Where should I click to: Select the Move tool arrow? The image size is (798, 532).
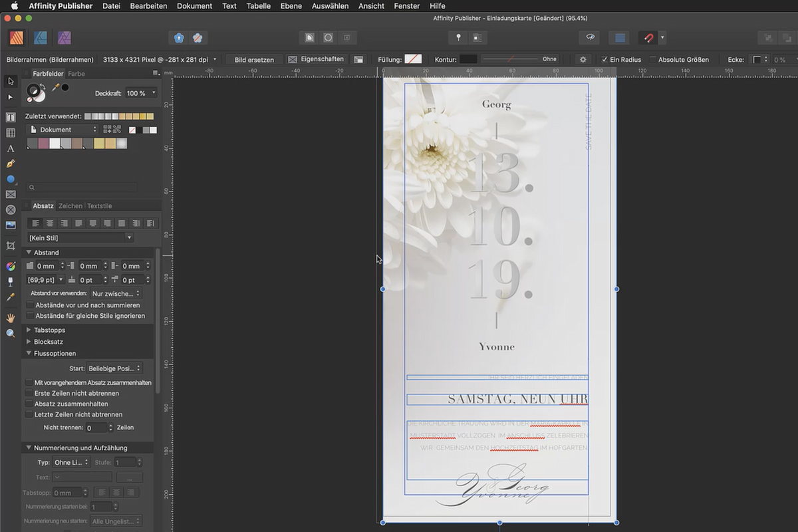[10, 81]
